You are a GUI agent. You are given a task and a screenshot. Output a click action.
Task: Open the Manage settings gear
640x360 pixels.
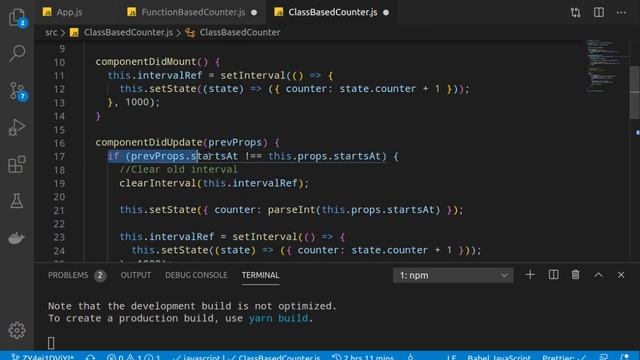click(17, 330)
